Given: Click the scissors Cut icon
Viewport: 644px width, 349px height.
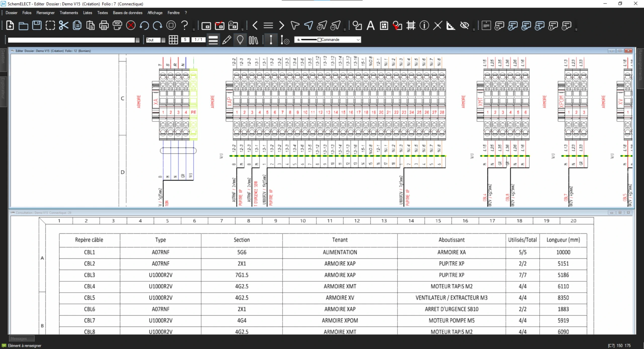Looking at the screenshot, I should [63, 25].
